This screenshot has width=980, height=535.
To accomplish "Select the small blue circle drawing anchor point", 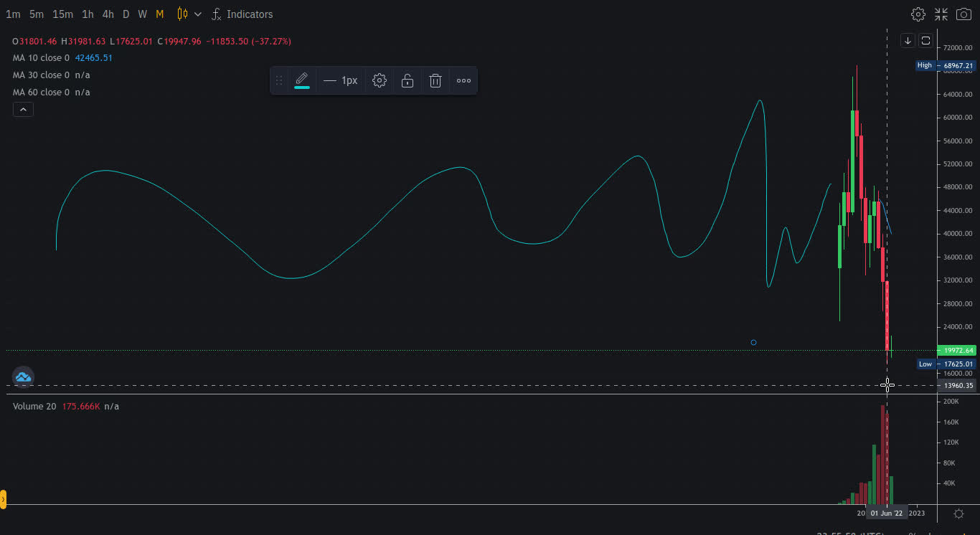I will click(x=753, y=343).
